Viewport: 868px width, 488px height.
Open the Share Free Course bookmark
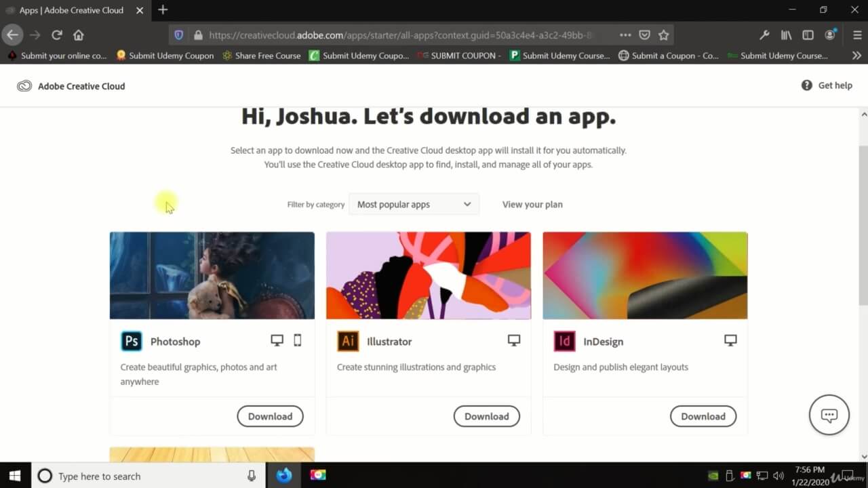coord(261,56)
